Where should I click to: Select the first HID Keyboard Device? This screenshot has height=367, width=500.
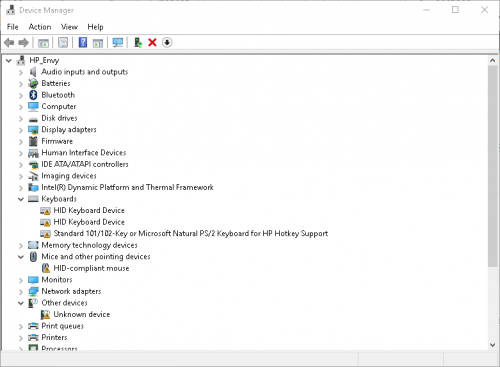[89, 210]
